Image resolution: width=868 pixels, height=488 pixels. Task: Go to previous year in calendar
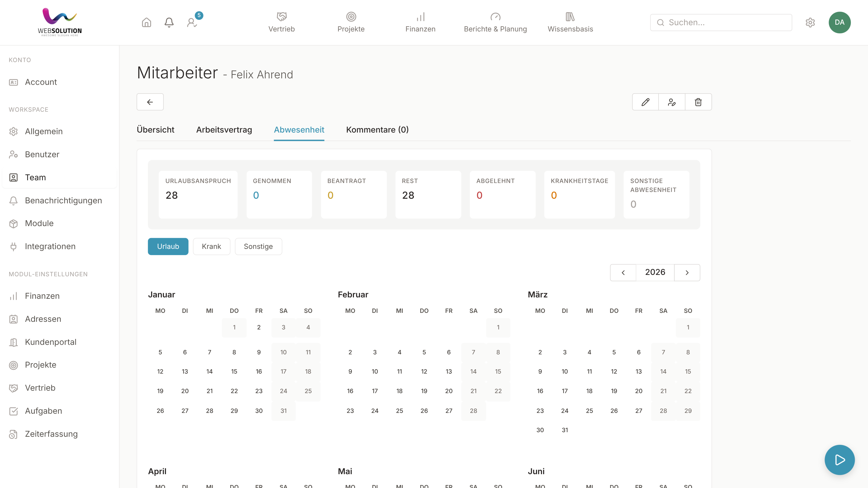[x=623, y=272]
